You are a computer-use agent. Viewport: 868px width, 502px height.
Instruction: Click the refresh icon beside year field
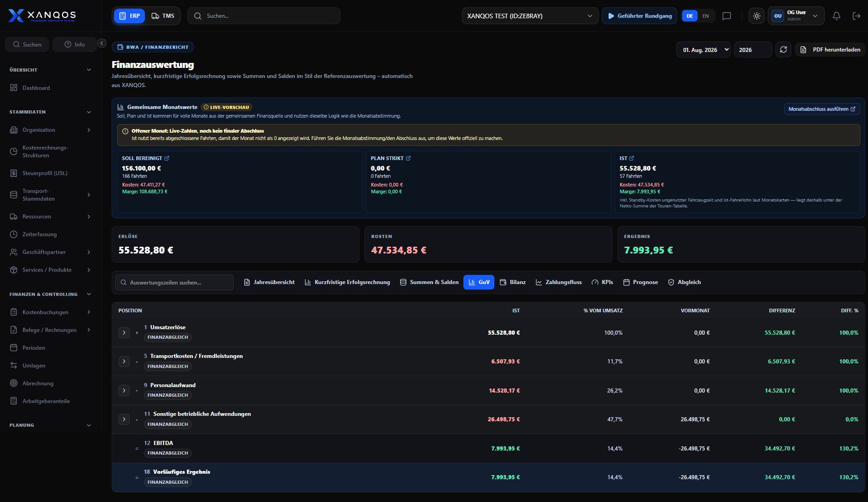click(783, 50)
